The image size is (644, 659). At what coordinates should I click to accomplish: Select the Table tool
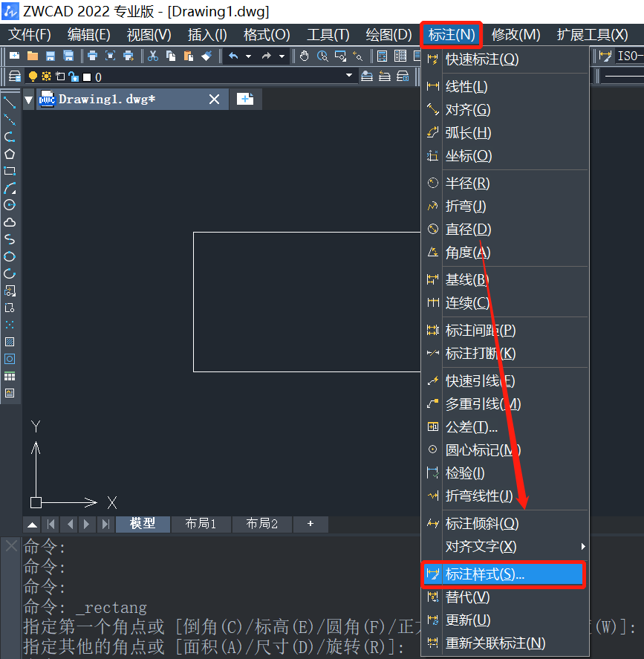click(x=10, y=376)
